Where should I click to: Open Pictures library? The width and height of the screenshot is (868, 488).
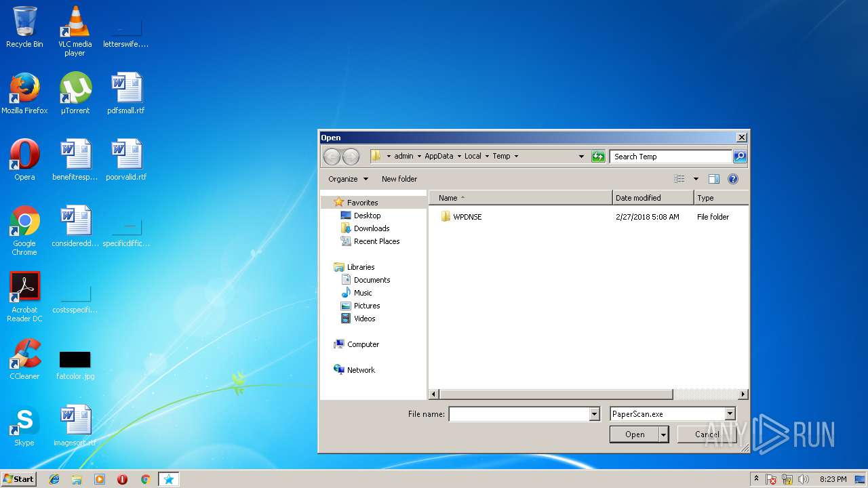coord(367,306)
